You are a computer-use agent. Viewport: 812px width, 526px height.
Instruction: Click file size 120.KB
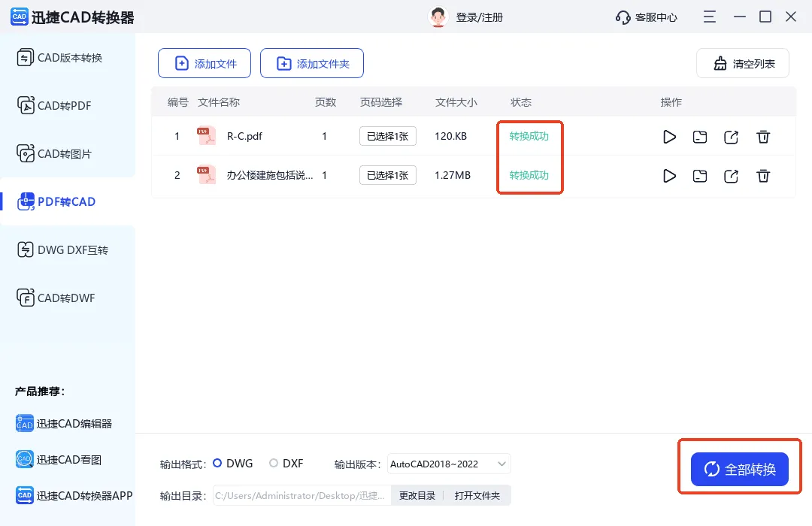tap(450, 136)
